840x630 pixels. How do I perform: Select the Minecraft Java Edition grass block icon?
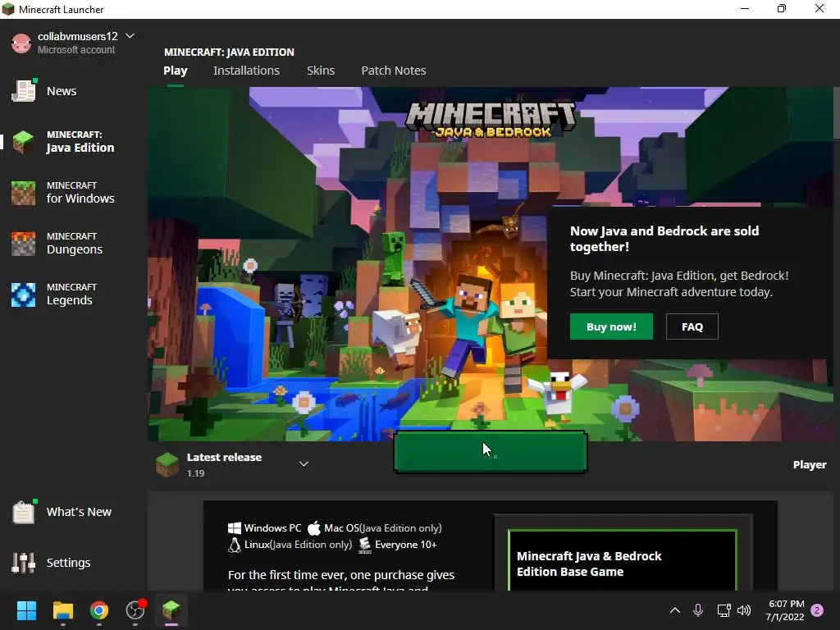point(24,142)
